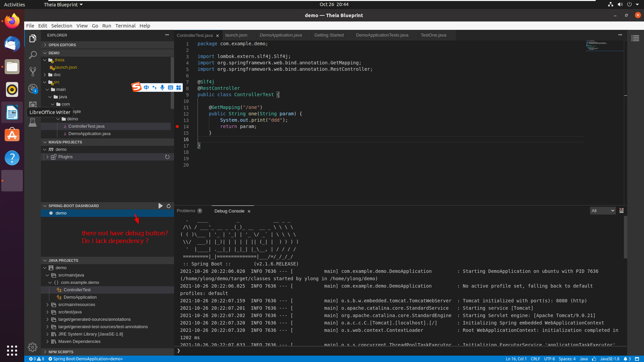Open the Terminal menu
This screenshot has width=644, height=362.
click(125, 25)
